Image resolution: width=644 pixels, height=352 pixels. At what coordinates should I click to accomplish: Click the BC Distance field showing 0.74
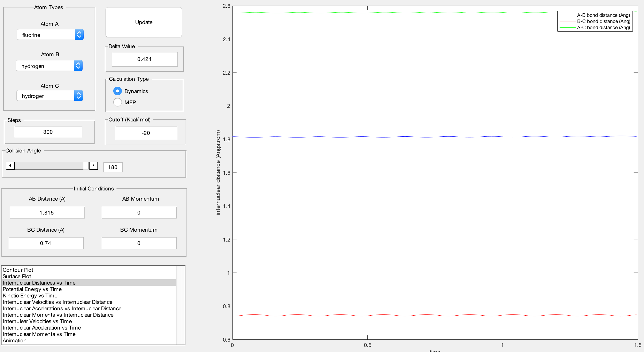[46, 243]
